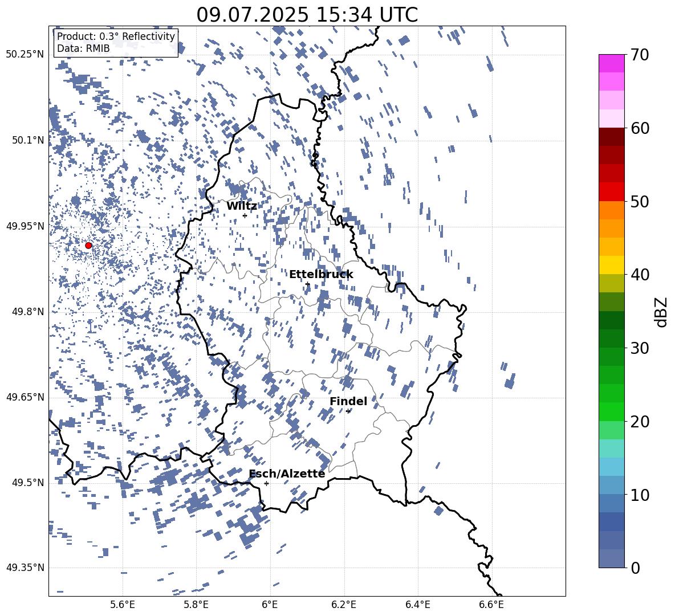Click the yellow 40 dBZ colorbar segment
This screenshot has height=616, width=675.
point(612,265)
